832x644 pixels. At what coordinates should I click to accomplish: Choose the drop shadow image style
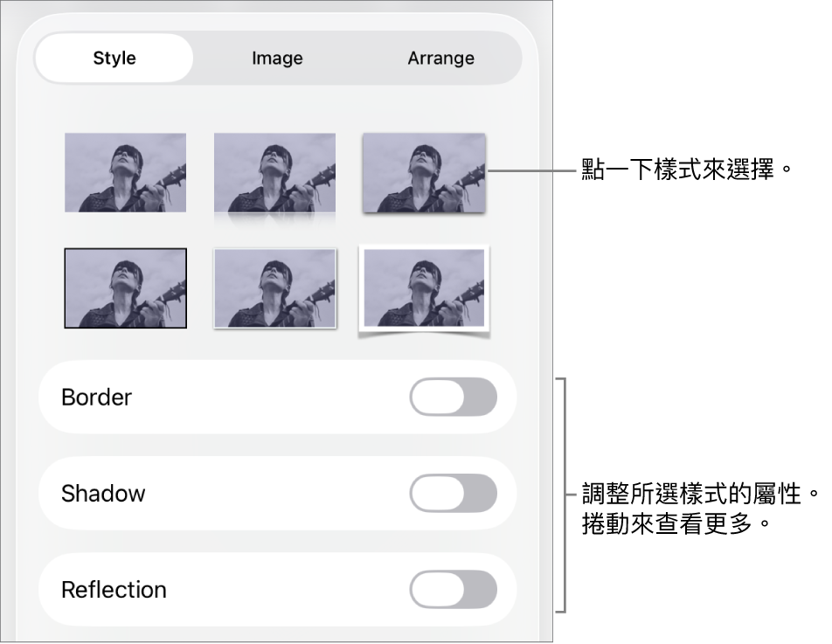pos(424,172)
